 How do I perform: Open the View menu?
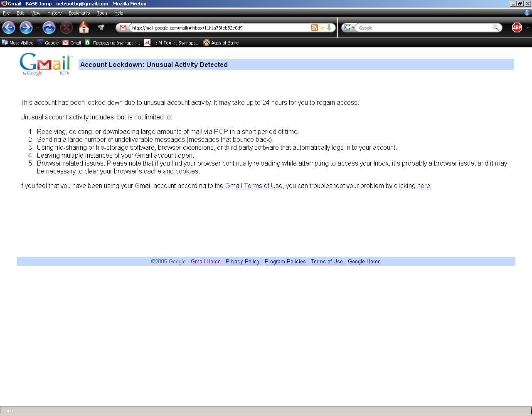(x=36, y=13)
